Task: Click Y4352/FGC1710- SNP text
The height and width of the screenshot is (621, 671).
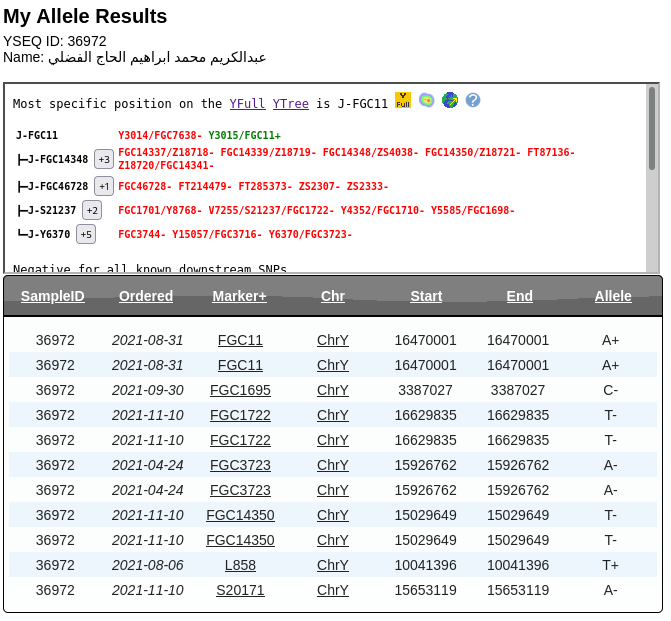Action: pyautogui.click(x=385, y=212)
